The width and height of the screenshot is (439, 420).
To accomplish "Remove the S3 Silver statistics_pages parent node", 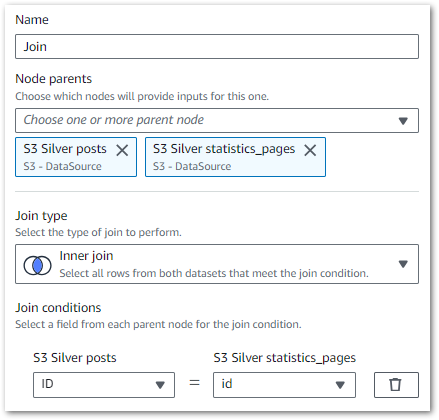I will pyautogui.click(x=310, y=150).
